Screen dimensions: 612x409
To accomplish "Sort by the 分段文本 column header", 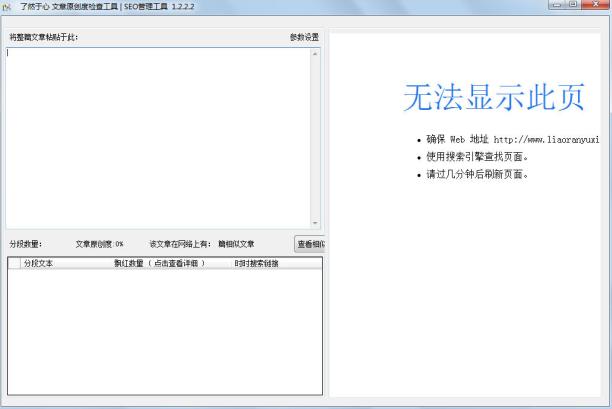I will 38,264.
